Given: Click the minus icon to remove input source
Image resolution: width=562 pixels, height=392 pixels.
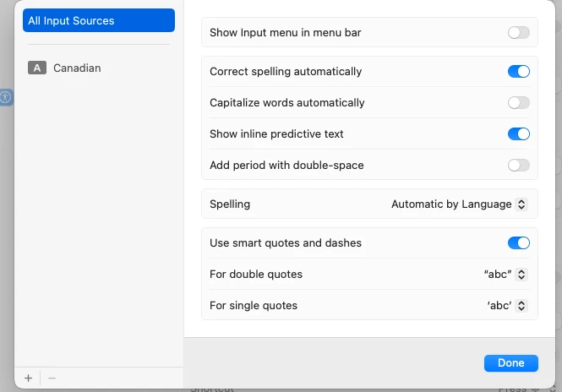Looking at the screenshot, I should point(52,378).
